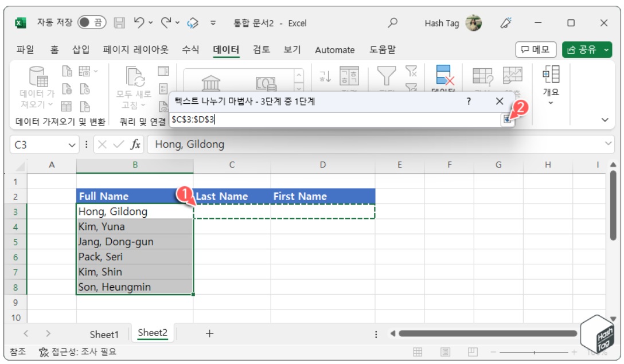Open the Automate tab
This screenshot has width=624, height=364.
point(335,50)
